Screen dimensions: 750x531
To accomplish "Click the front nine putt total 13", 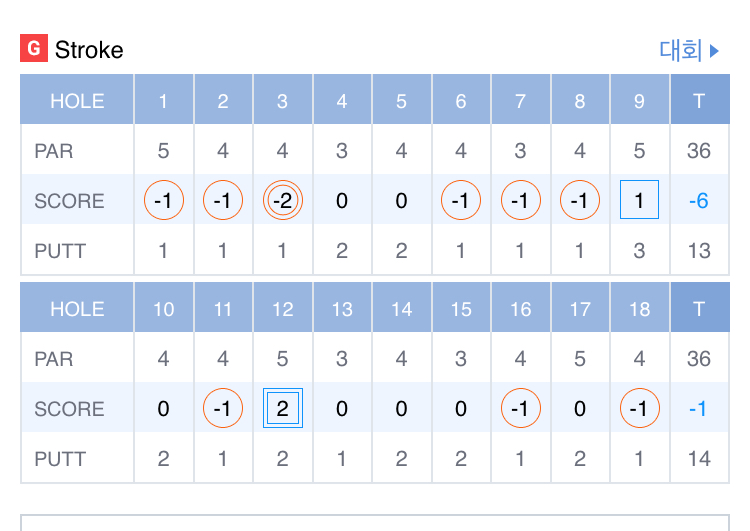I will pos(699,251).
